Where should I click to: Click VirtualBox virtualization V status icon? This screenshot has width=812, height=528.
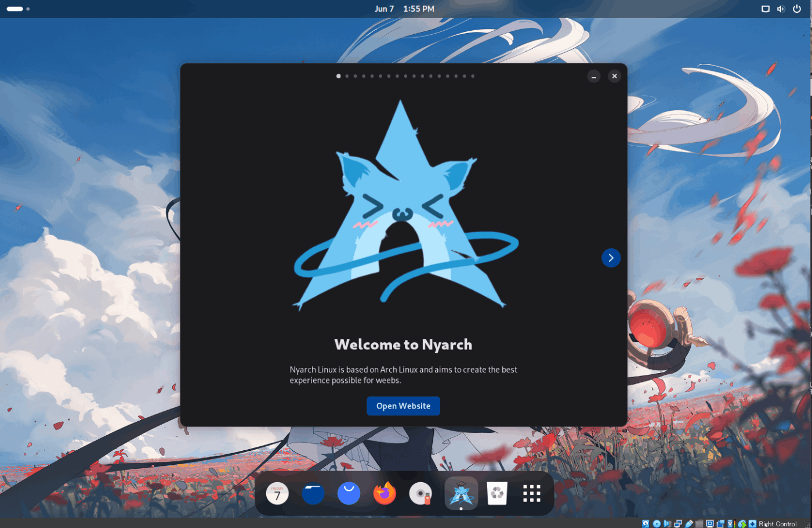[x=731, y=523]
